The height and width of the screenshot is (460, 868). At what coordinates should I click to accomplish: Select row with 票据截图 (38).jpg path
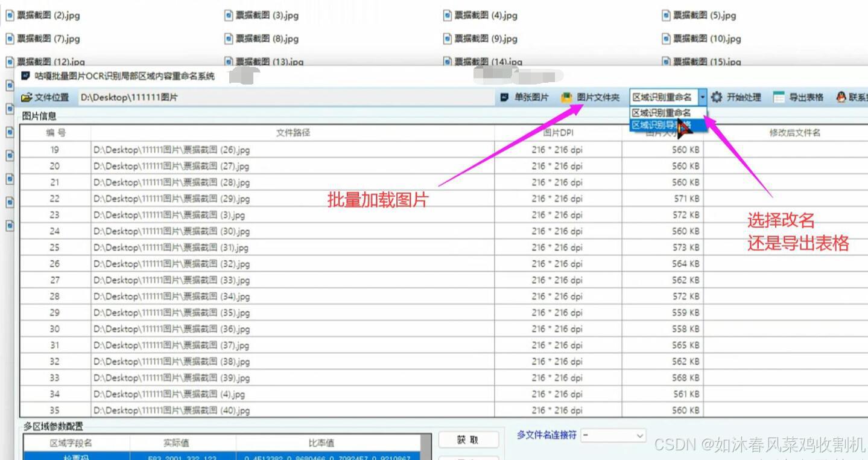pyautogui.click(x=444, y=362)
